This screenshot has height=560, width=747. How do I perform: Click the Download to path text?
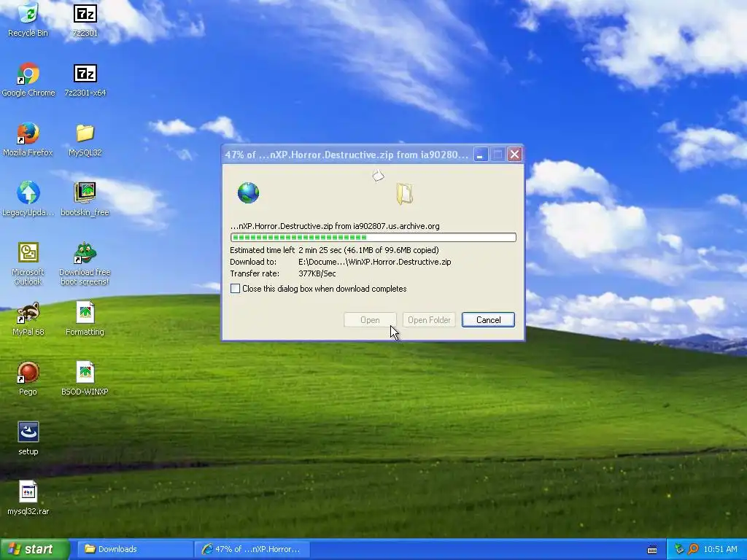click(x=375, y=262)
